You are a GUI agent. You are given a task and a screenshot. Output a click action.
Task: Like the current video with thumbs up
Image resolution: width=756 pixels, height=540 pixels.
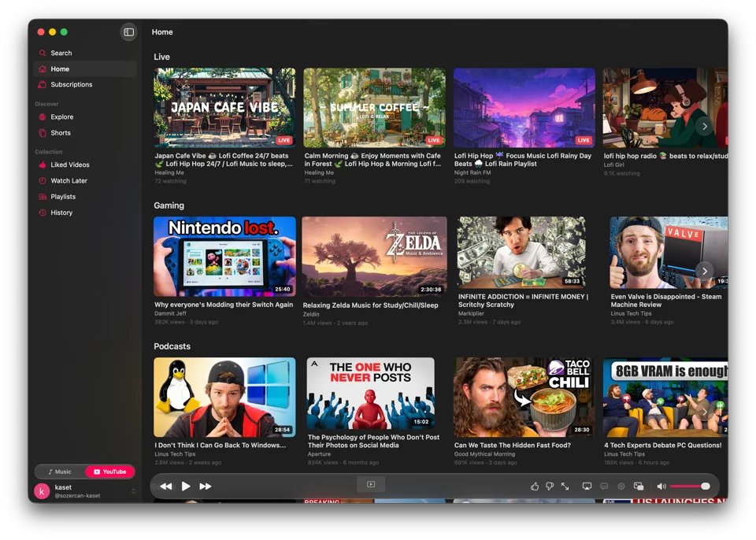(535, 486)
